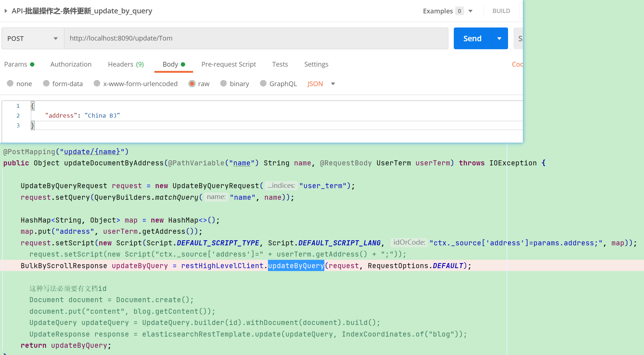Click the comment 这种写法必须要有文档id

[68, 288]
